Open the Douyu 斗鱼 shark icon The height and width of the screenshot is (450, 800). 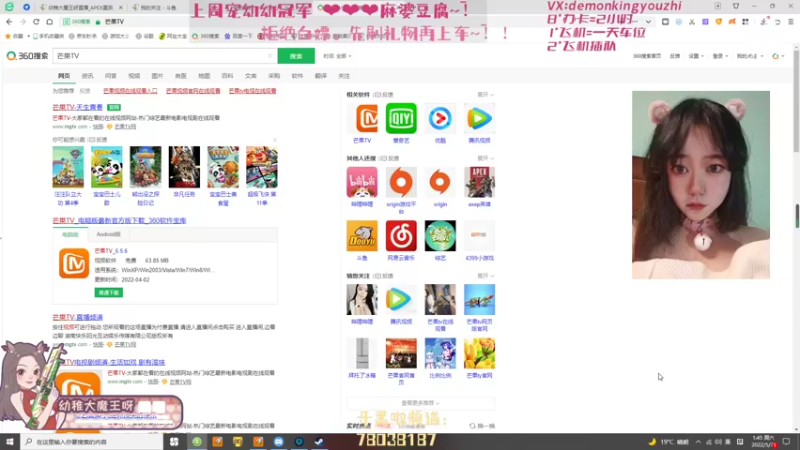pyautogui.click(x=362, y=236)
